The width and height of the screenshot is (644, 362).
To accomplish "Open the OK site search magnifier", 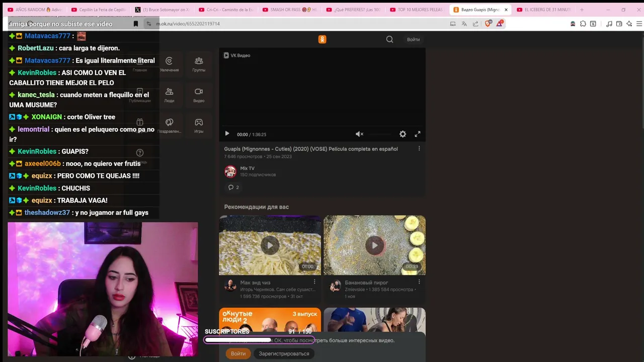I will click(x=389, y=39).
